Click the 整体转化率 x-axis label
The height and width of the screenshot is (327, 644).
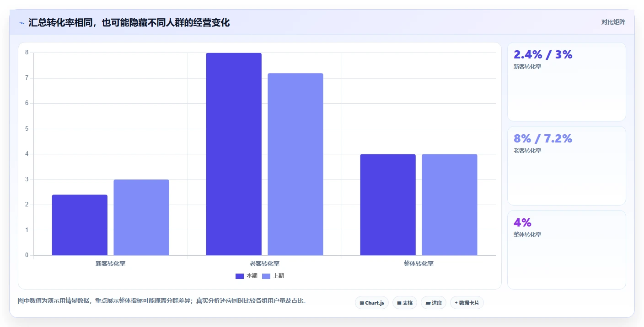(419, 264)
